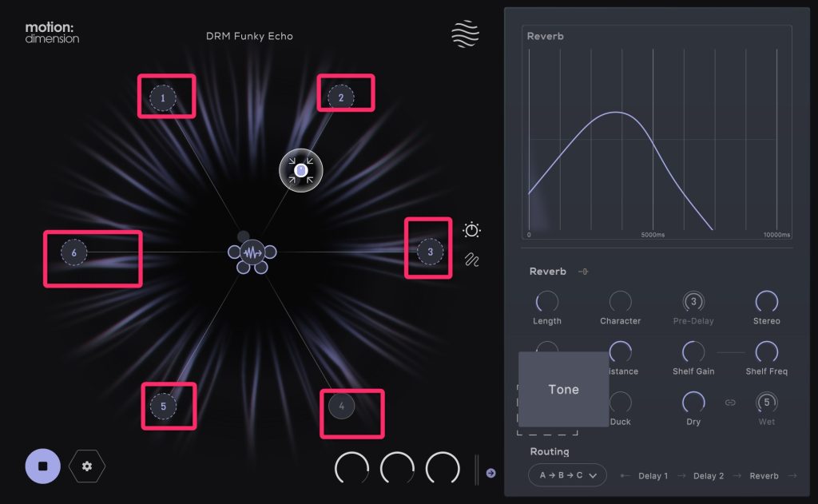Image resolution: width=818 pixels, height=504 pixels.
Task: Open the A → B → C routing dropdown
Action: tap(567, 475)
